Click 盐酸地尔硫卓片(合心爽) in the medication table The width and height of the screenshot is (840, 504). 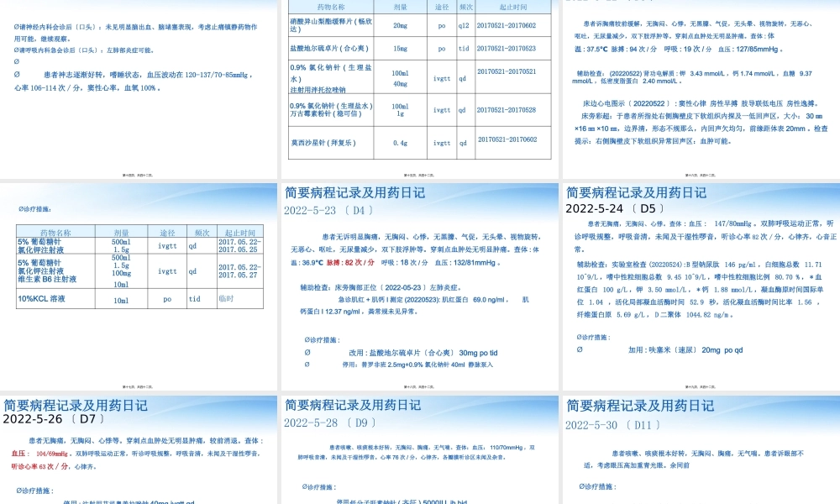[x=331, y=48]
